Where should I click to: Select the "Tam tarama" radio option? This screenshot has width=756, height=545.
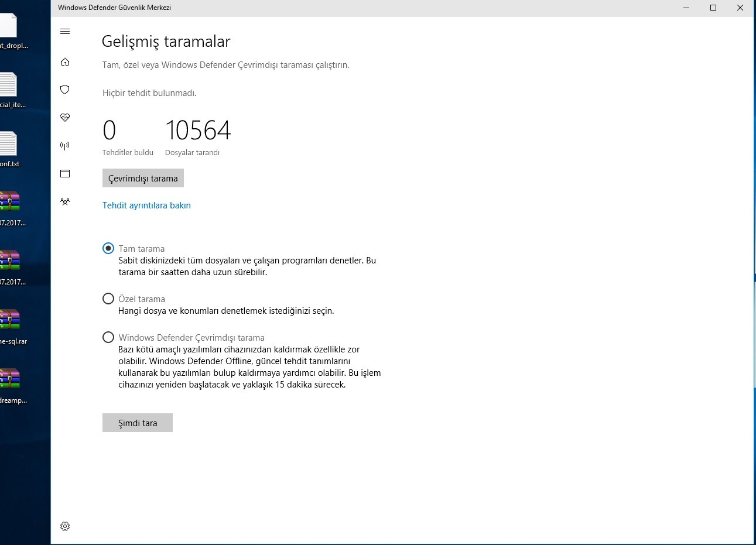tap(108, 248)
